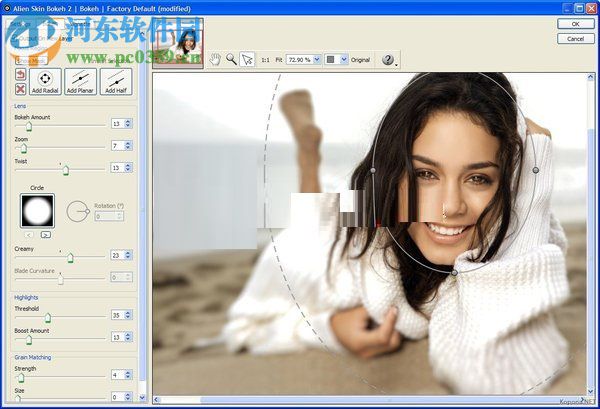Click the Grain Strength slider handle

point(21,378)
